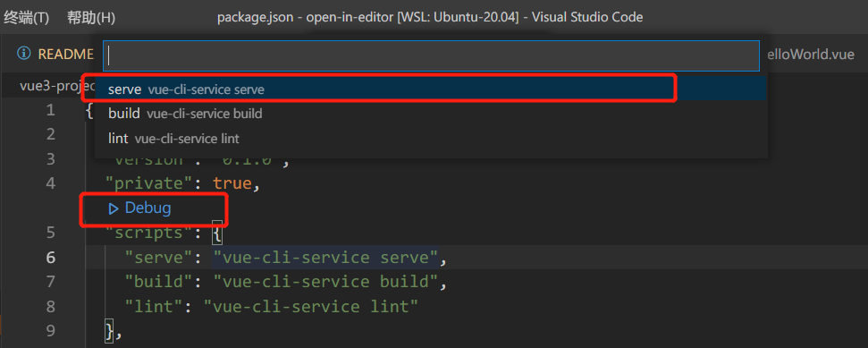Click line number 4 in gutter
Image resolution: width=868 pixels, height=348 pixels.
(x=50, y=183)
